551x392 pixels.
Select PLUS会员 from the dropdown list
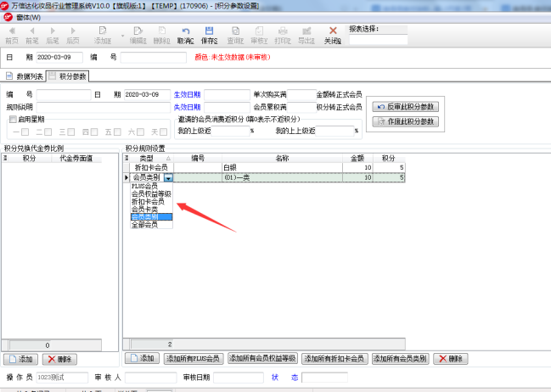151,186
